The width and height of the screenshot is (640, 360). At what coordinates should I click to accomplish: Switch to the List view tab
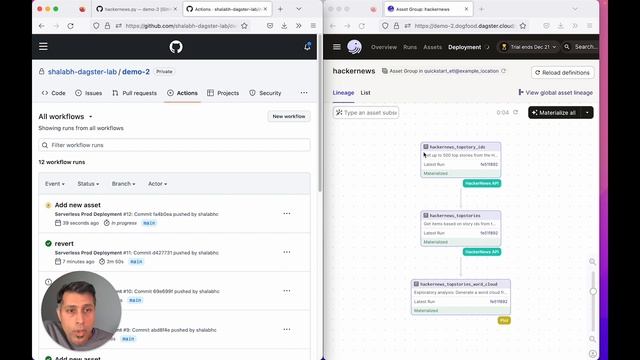365,93
